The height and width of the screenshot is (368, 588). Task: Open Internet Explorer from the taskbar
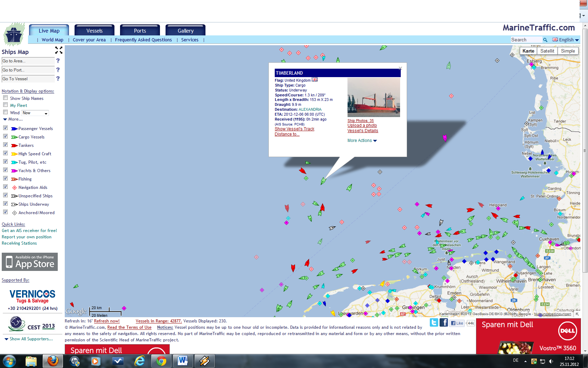140,361
